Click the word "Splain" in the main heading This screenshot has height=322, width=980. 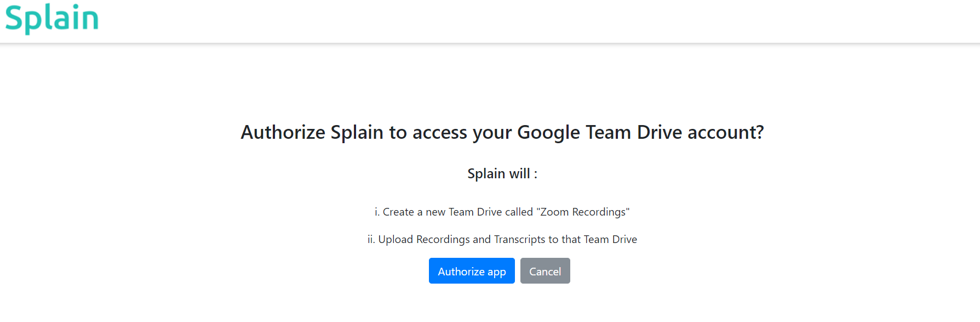(x=357, y=132)
